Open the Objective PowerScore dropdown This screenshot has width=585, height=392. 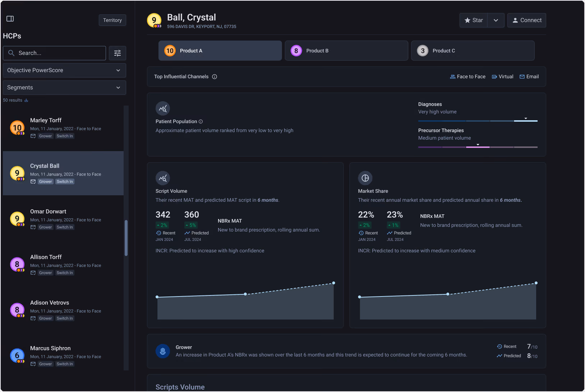[64, 70]
